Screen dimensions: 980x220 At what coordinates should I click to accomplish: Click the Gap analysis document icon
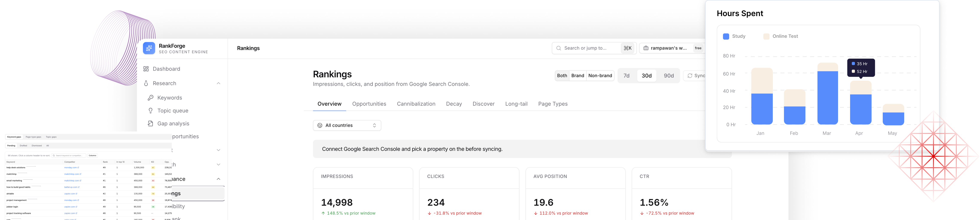coord(151,124)
